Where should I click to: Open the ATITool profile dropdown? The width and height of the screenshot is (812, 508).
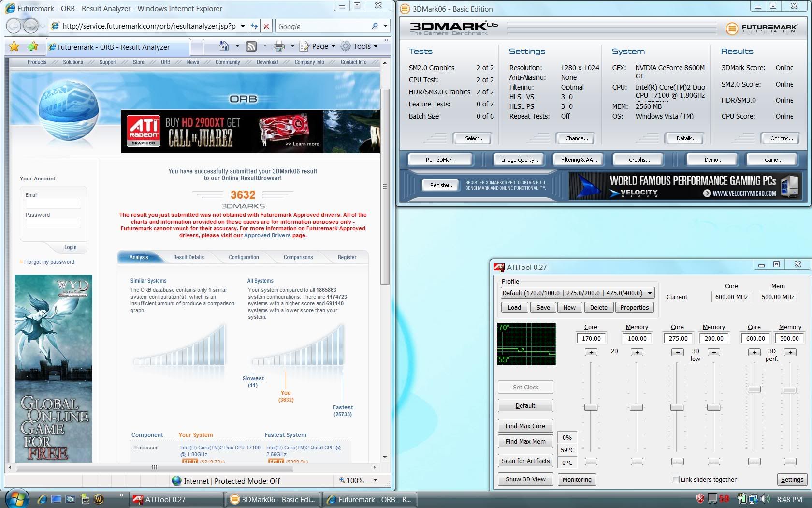650,293
